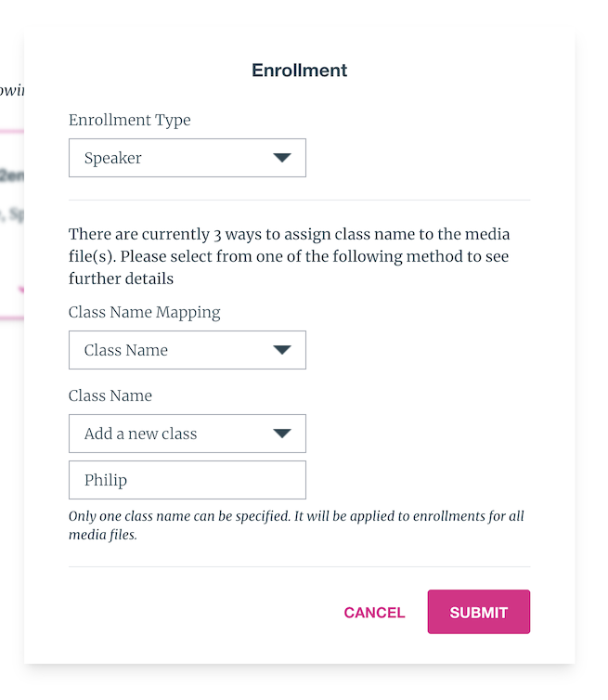Click the divider line above the Cancel button
Viewport: 608px width, 700px height.
point(300,567)
